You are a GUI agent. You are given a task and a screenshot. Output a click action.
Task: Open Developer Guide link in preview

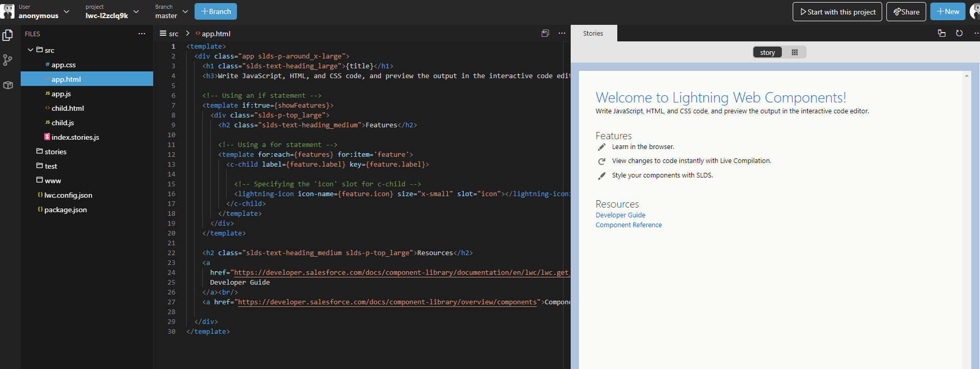click(620, 215)
